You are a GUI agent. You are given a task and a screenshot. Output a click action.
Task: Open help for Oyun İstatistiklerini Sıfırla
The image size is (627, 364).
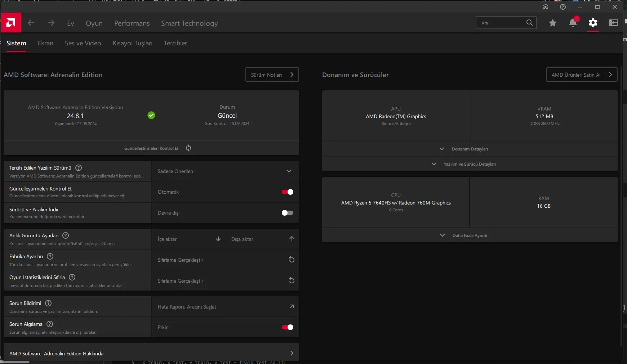point(72,277)
